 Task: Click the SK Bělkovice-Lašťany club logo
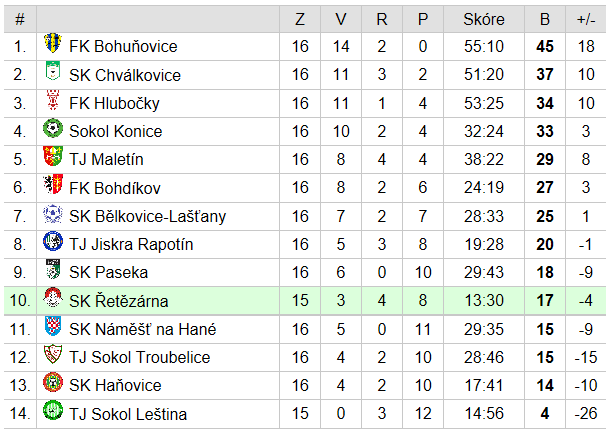[x=53, y=213]
